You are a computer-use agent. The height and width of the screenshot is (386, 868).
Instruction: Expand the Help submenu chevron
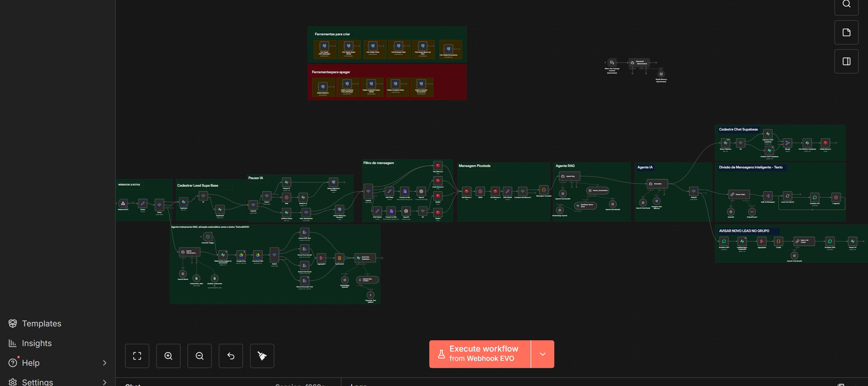tap(104, 363)
